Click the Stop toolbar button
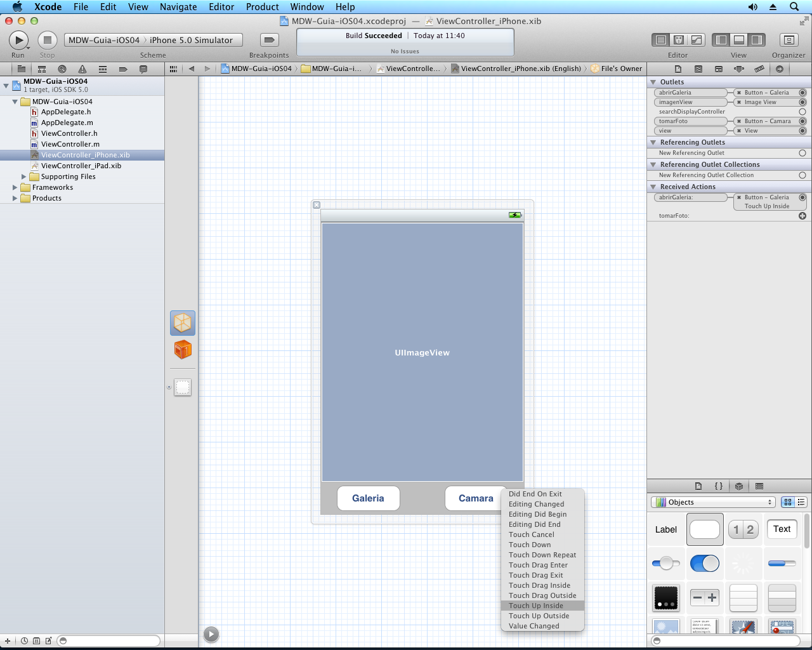Image resolution: width=812 pixels, height=650 pixels. (x=47, y=40)
